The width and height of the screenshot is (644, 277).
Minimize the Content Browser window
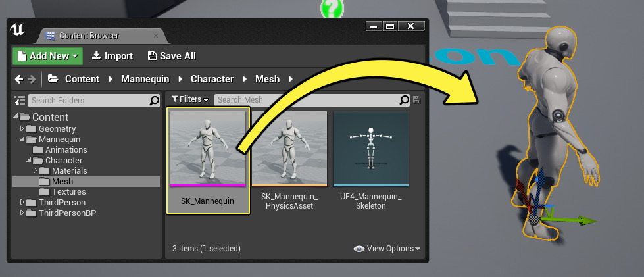tap(374, 26)
